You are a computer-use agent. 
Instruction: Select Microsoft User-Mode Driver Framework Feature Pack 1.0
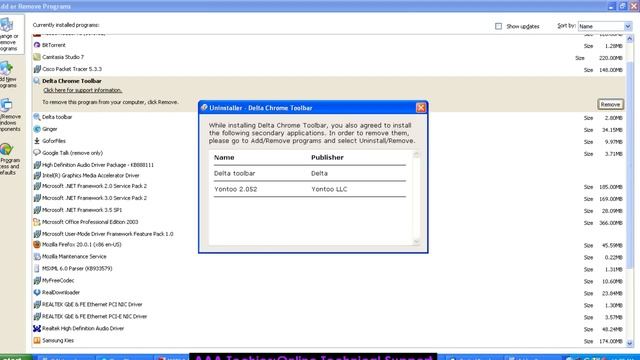coord(108,234)
